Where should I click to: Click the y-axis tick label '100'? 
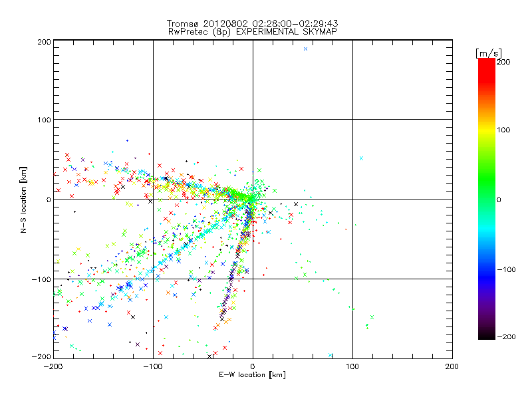click(44, 120)
